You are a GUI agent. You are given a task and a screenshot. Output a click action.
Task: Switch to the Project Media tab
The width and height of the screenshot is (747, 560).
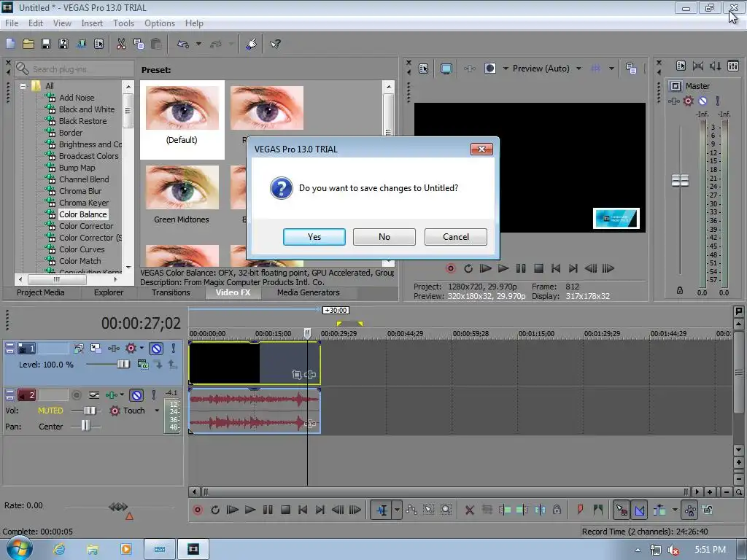pos(41,292)
